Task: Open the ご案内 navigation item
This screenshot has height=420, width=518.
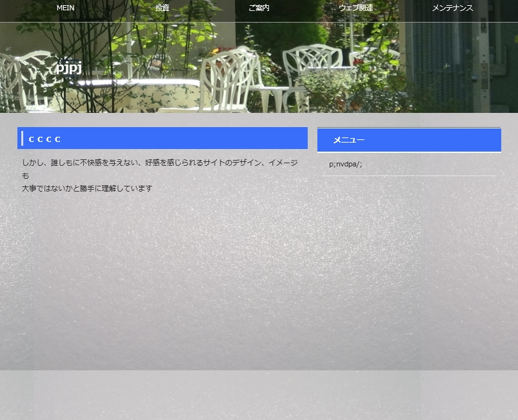Action: (259, 8)
